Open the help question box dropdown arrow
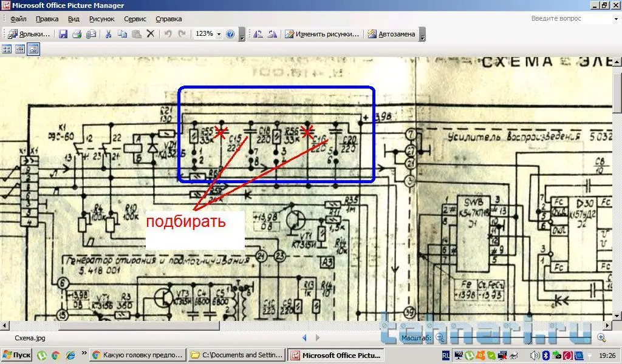Image resolution: width=622 pixels, height=364 pixels. point(616,19)
